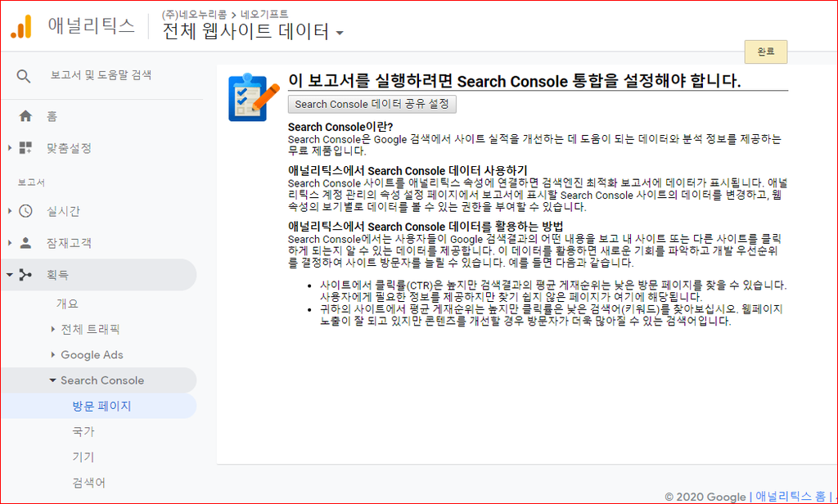The height and width of the screenshot is (504, 838).
Task: Click the Search Console sidebar label
Action: (x=102, y=380)
